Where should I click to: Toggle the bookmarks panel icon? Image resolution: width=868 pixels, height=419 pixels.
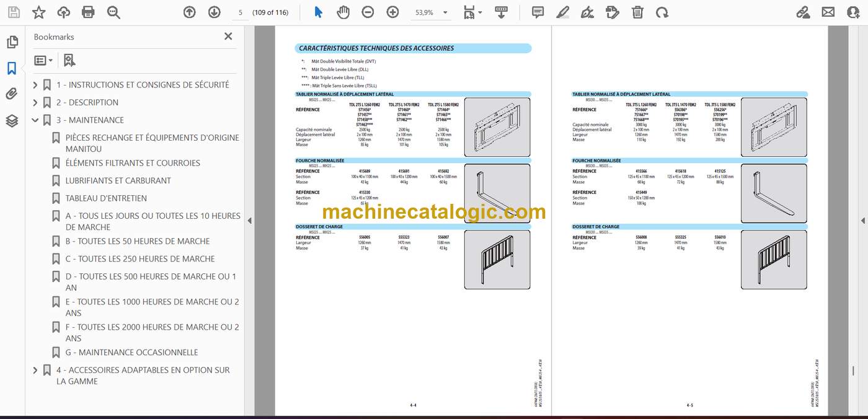[12, 68]
